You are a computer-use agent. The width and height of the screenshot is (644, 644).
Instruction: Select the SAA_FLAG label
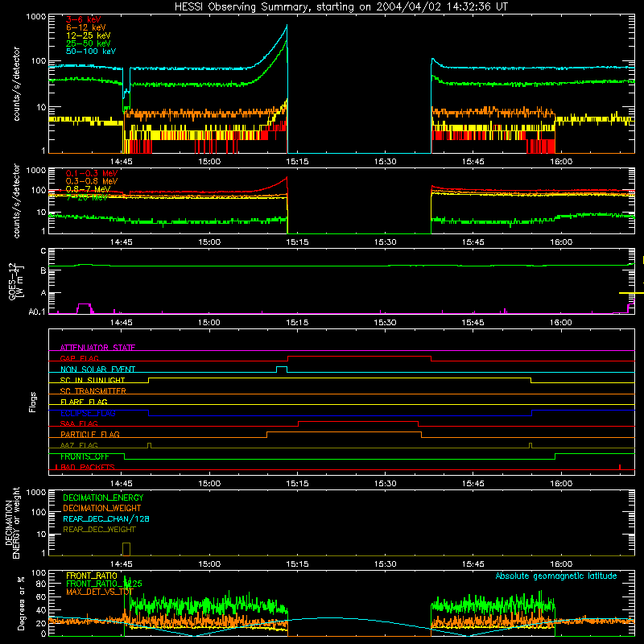tap(79, 423)
